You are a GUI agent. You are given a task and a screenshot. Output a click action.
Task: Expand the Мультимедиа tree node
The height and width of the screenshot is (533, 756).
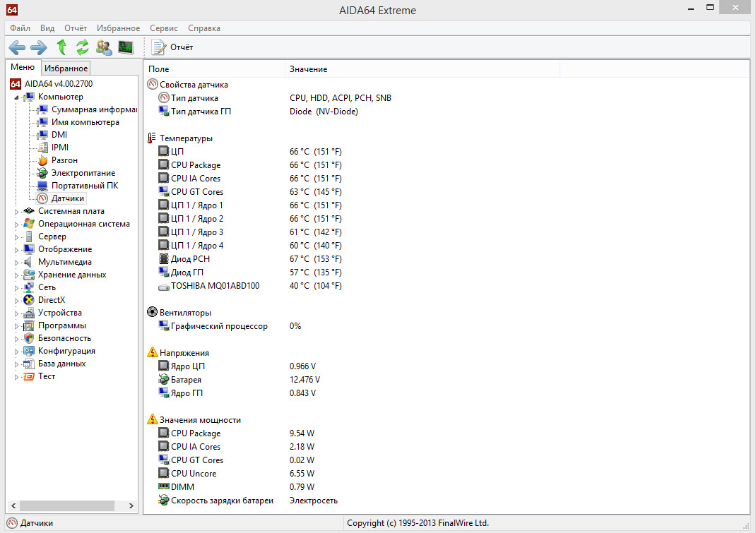click(16, 263)
